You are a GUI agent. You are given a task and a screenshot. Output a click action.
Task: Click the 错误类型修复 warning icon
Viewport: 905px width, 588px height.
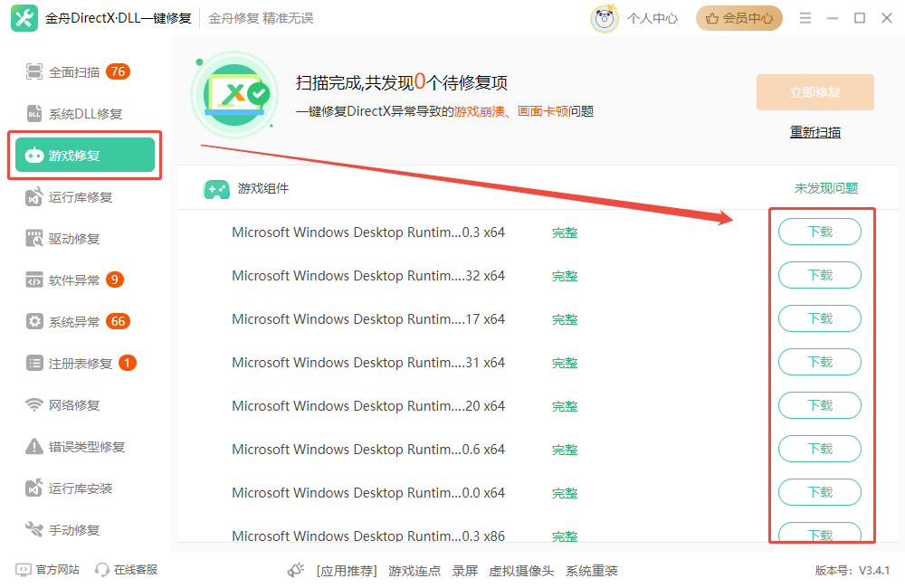[x=34, y=446]
